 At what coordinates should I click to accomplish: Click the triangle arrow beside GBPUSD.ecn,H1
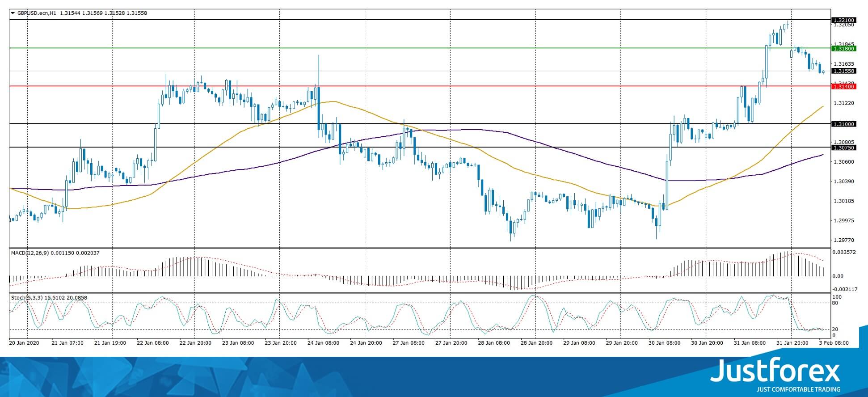(13, 13)
